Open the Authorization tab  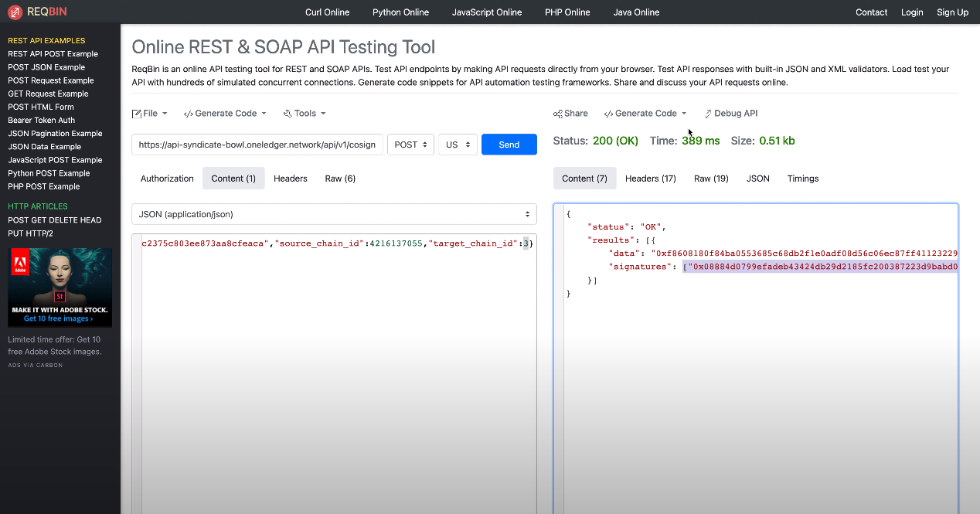point(167,179)
